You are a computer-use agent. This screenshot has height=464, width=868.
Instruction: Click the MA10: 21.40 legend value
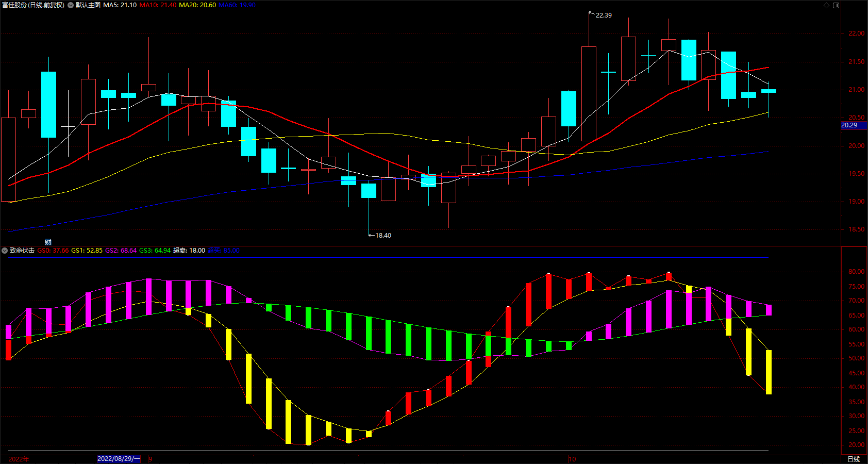pos(158,5)
